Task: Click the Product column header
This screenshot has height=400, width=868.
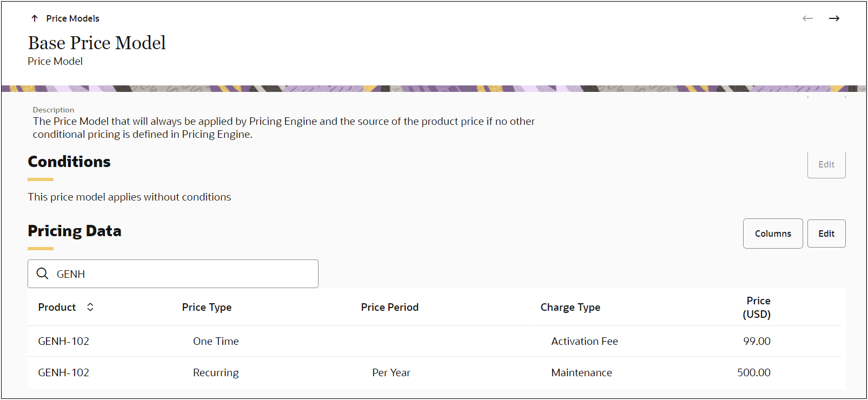Action: [57, 307]
